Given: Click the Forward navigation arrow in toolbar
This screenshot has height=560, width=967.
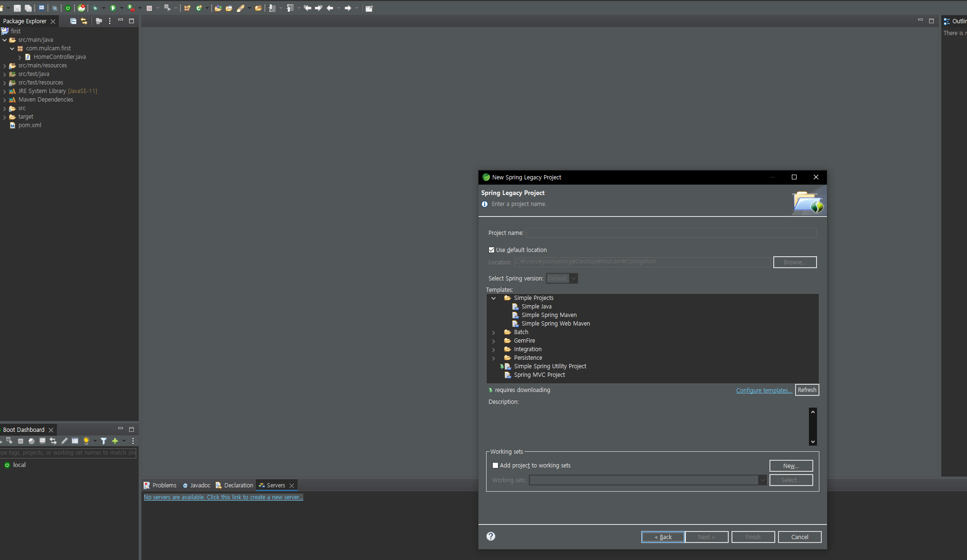Looking at the screenshot, I should point(348,8).
